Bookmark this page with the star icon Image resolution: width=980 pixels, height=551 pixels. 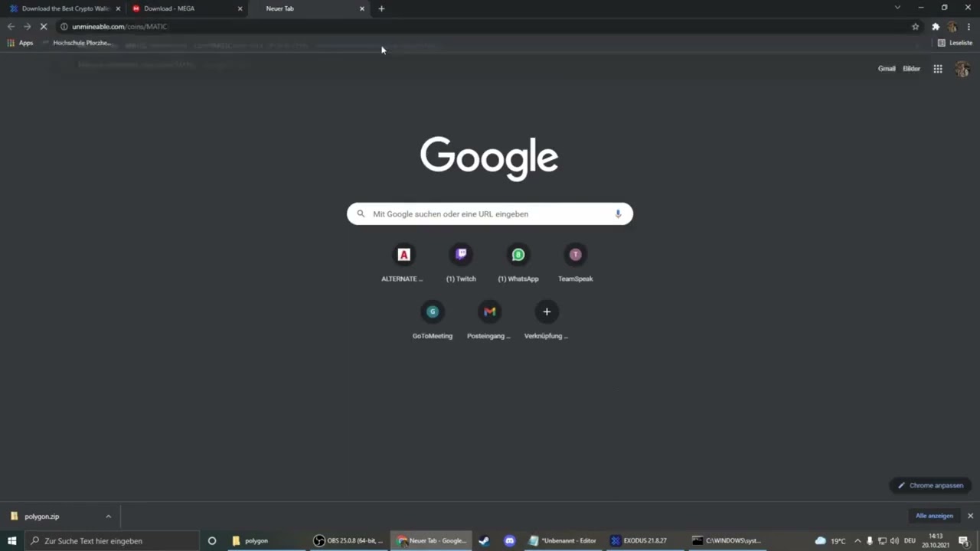(x=915, y=26)
